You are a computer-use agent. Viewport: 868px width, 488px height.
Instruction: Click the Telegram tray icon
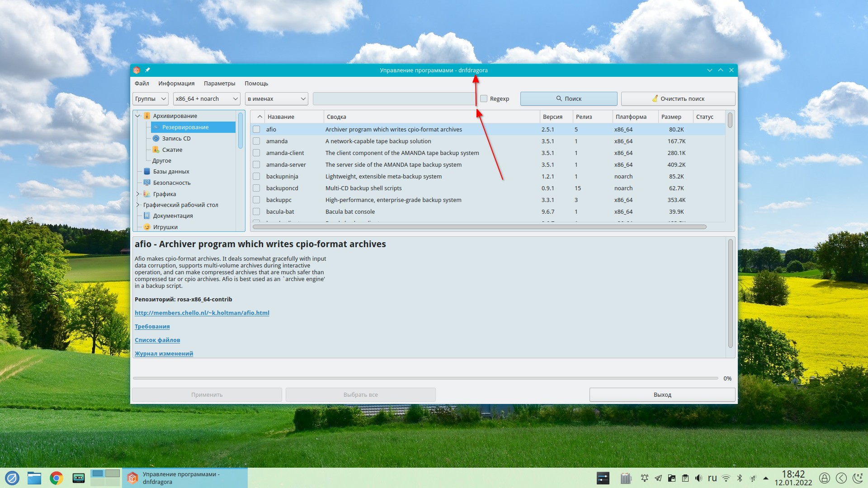pyautogui.click(x=658, y=478)
